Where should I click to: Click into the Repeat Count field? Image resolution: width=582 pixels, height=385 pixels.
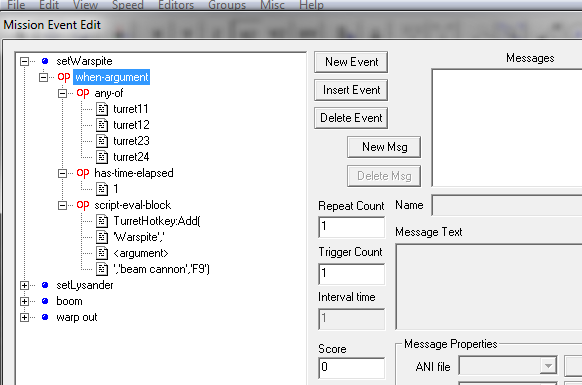click(352, 227)
